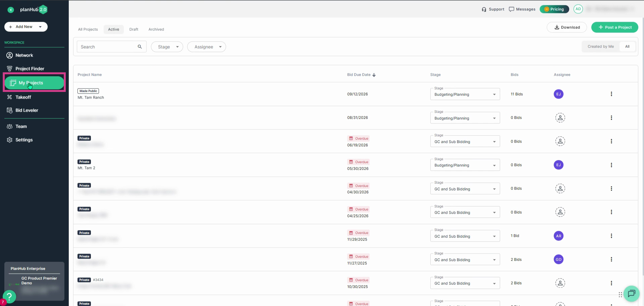The height and width of the screenshot is (306, 644).
Task: Open more options for 08/31/2026 project
Action: (611, 118)
